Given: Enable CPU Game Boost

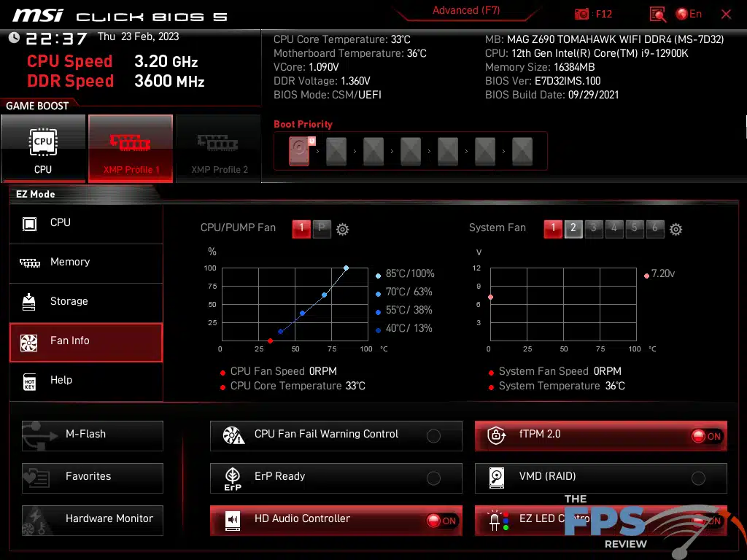Looking at the screenshot, I should tap(43, 149).
